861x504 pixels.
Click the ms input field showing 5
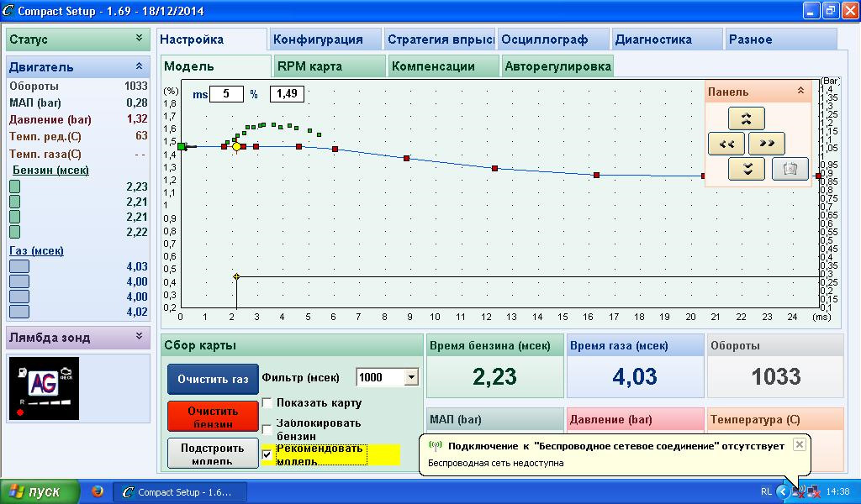(x=226, y=94)
